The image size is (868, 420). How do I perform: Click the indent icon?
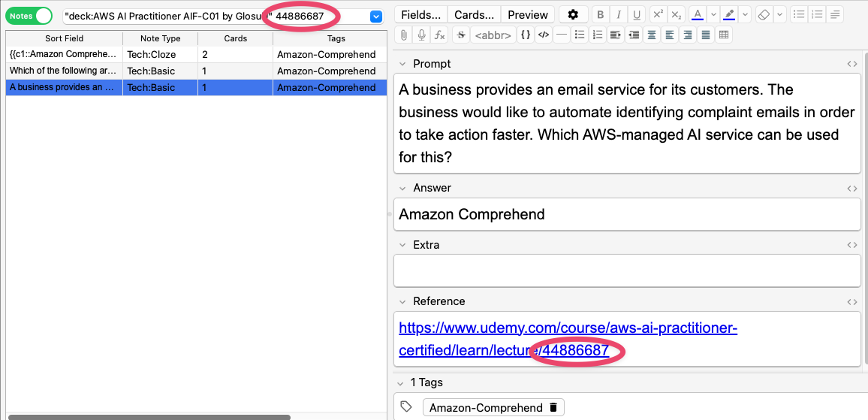coord(615,35)
